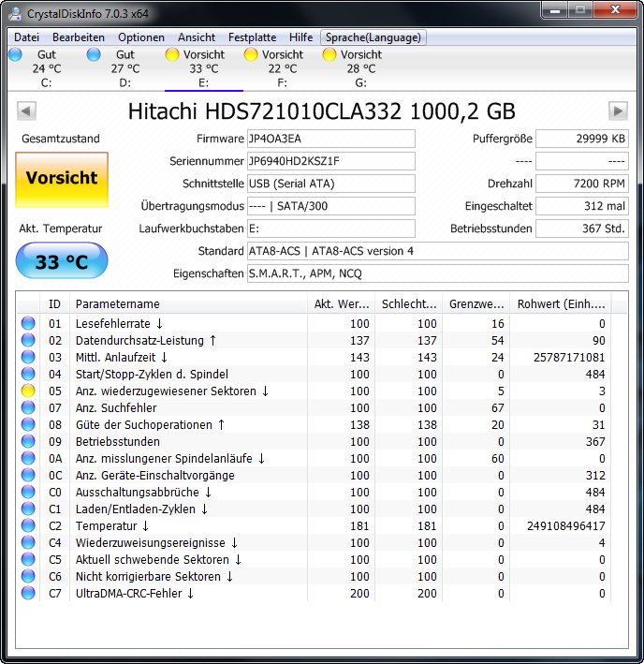Click the Betriebsstunden value 367 Std.
644x664 pixels.
click(582, 229)
